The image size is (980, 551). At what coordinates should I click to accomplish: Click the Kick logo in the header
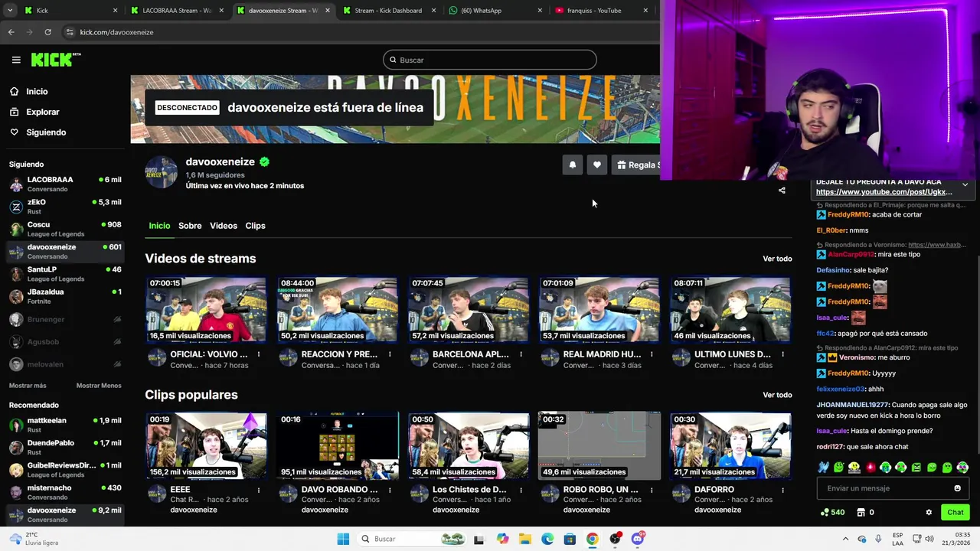pos(55,60)
